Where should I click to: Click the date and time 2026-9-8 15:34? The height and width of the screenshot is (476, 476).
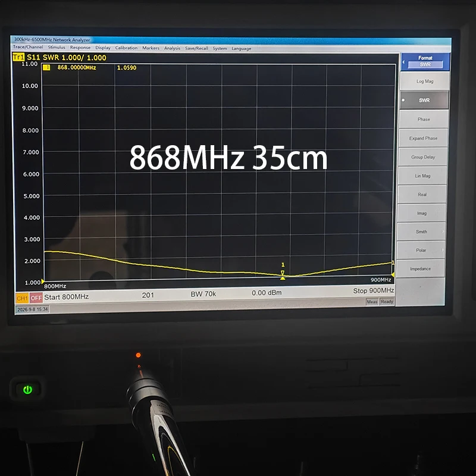tap(33, 309)
